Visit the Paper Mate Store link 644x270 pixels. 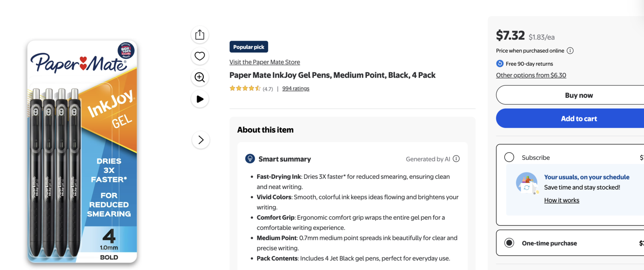[264, 62]
